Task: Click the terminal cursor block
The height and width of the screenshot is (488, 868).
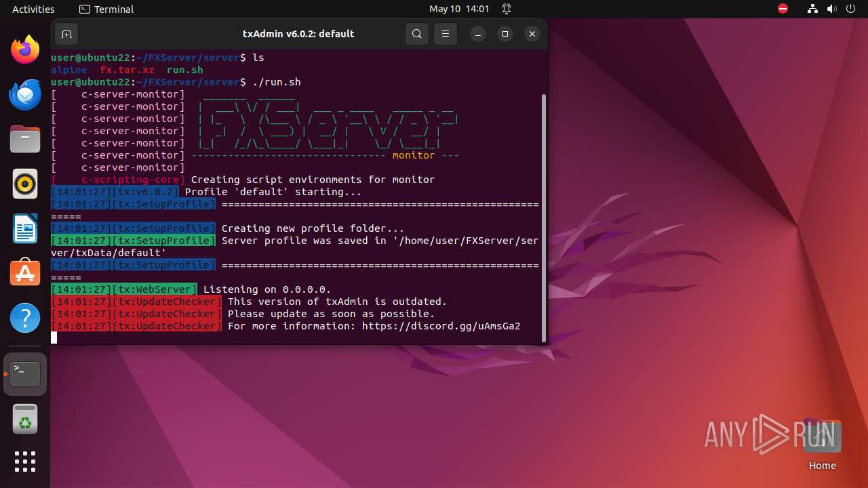Action: (x=54, y=338)
